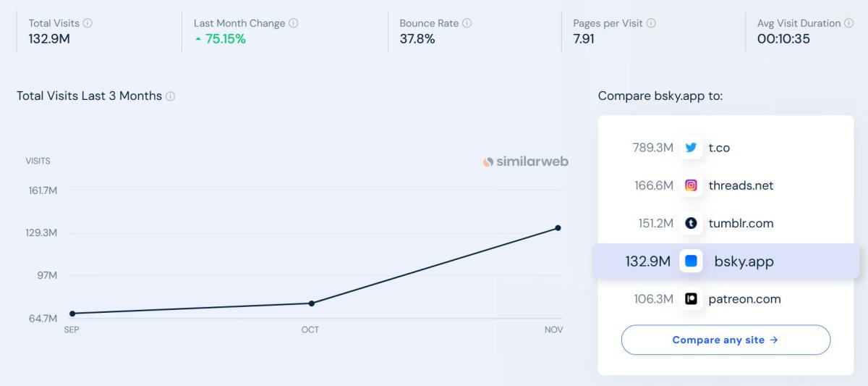The image size is (868, 386).
Task: Click info icon beside Total Visits Last 3 Months
Action: point(171,96)
